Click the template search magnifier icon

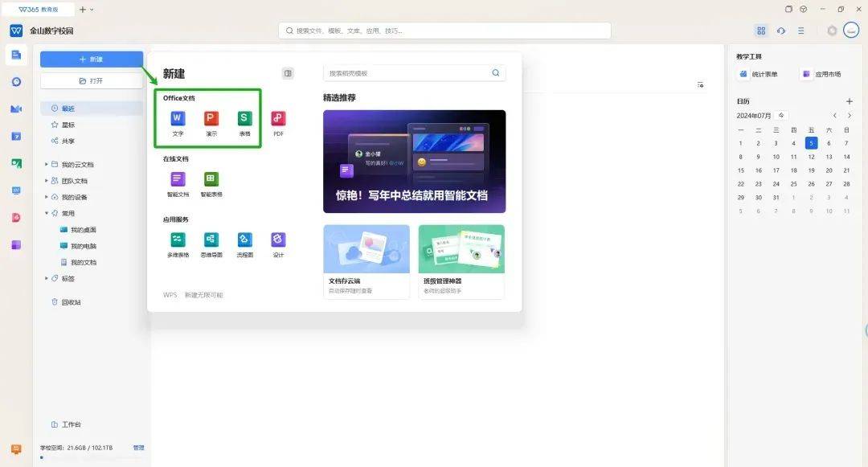pyautogui.click(x=495, y=72)
